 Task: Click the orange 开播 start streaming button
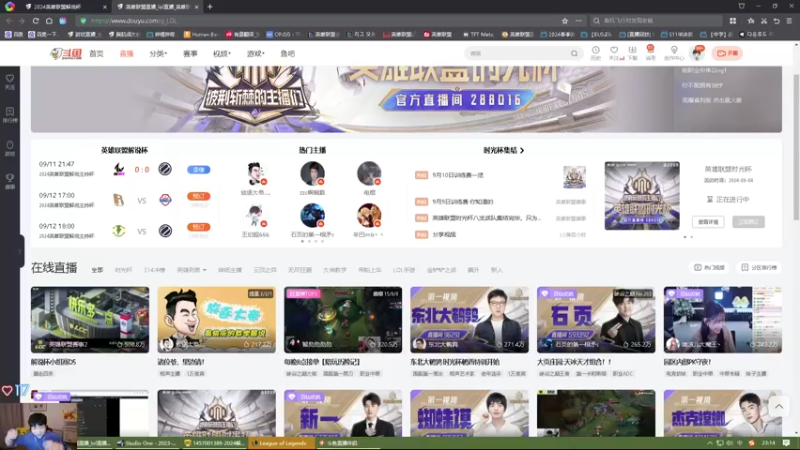pos(728,53)
